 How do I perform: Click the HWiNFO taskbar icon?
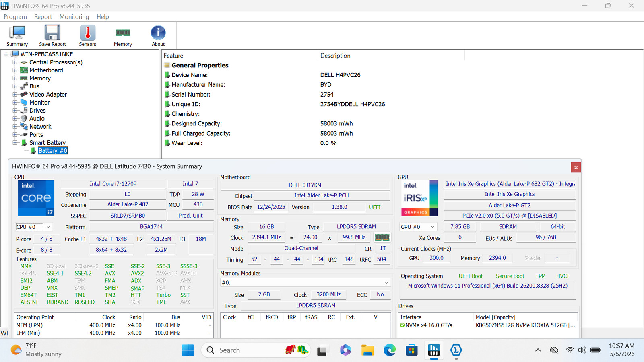[x=433, y=350]
